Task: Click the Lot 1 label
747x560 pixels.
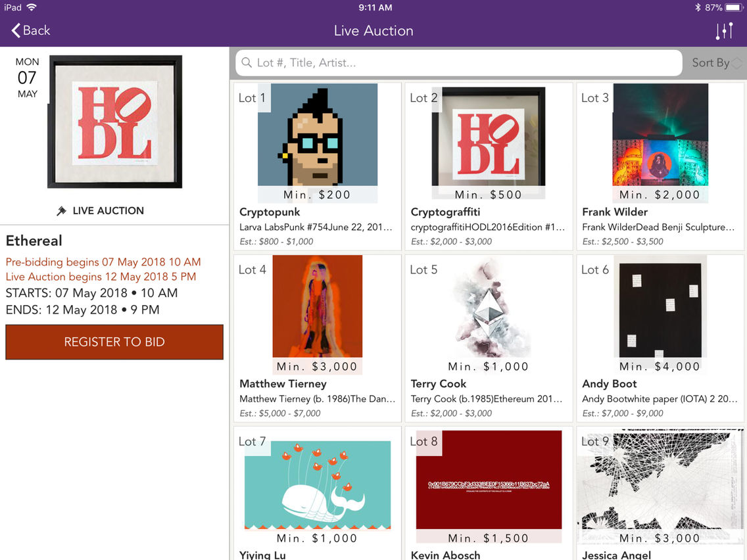Action: (x=252, y=98)
